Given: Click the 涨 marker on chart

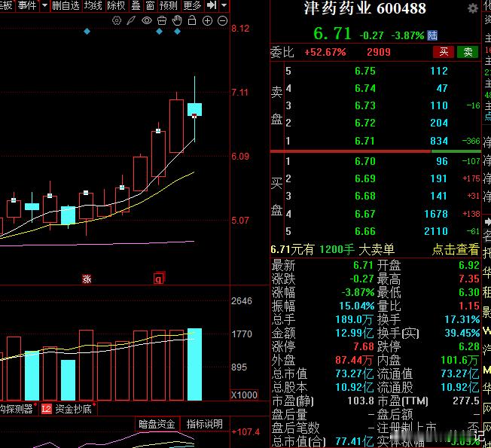Looking at the screenshot, I should 87,279.
